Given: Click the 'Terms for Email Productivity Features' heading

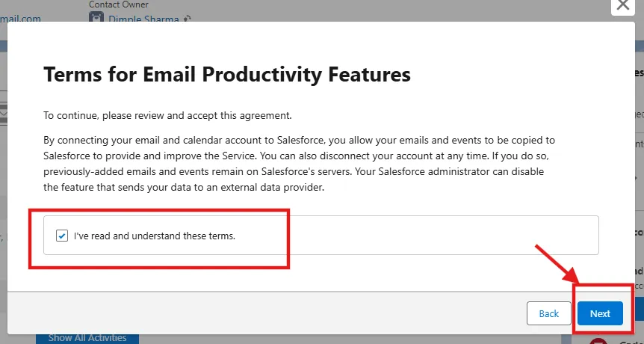Looking at the screenshot, I should pyautogui.click(x=227, y=74).
